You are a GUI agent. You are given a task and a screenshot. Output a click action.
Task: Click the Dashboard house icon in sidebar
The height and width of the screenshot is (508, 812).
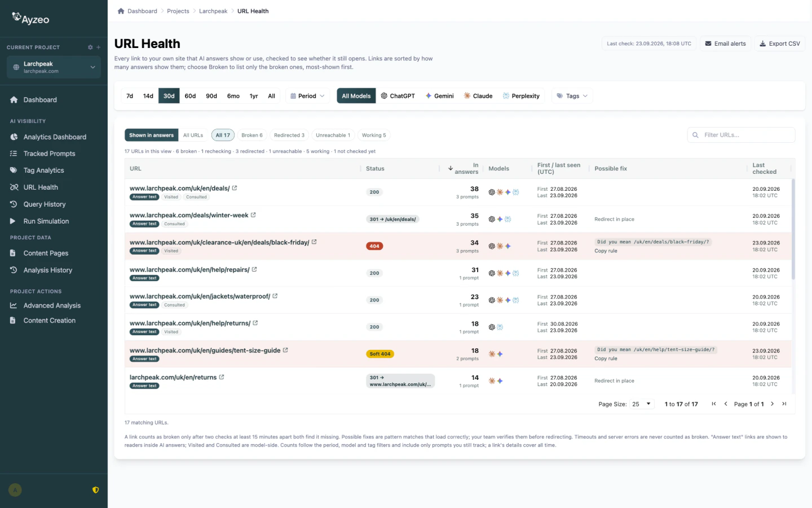point(14,100)
